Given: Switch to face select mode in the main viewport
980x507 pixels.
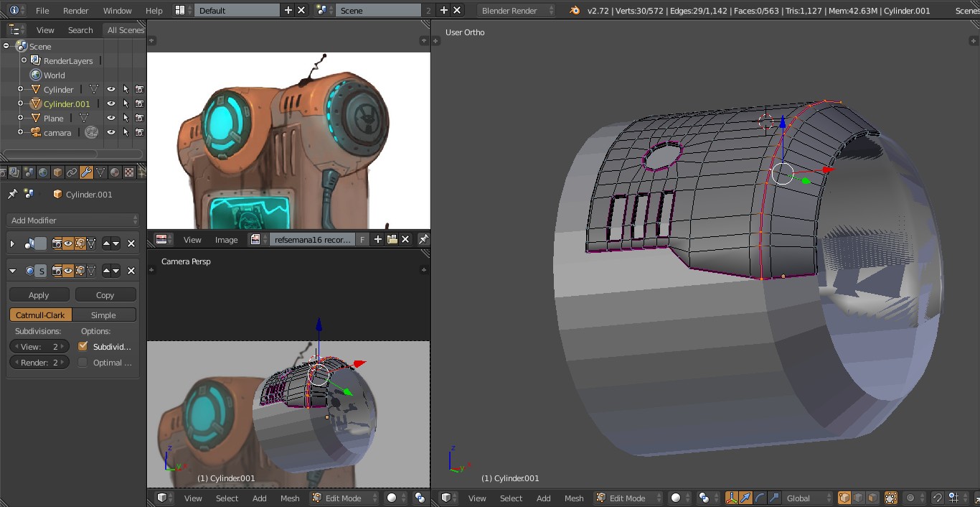Looking at the screenshot, I should click(872, 498).
